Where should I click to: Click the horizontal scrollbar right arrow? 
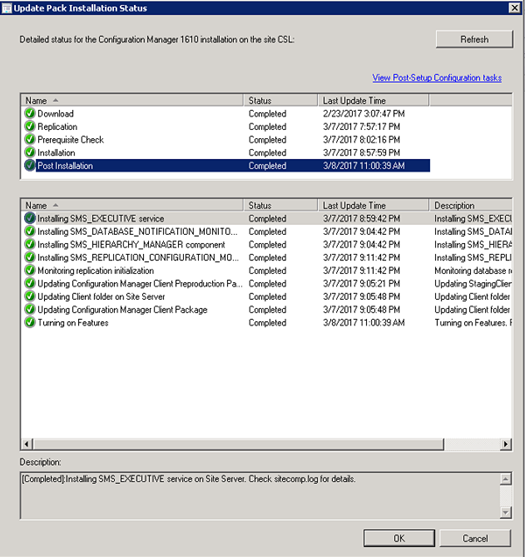[505, 444]
